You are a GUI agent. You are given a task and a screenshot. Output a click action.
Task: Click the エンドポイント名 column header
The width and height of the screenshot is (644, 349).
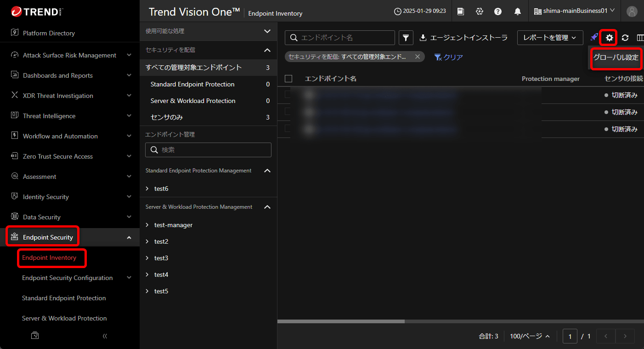331,79
